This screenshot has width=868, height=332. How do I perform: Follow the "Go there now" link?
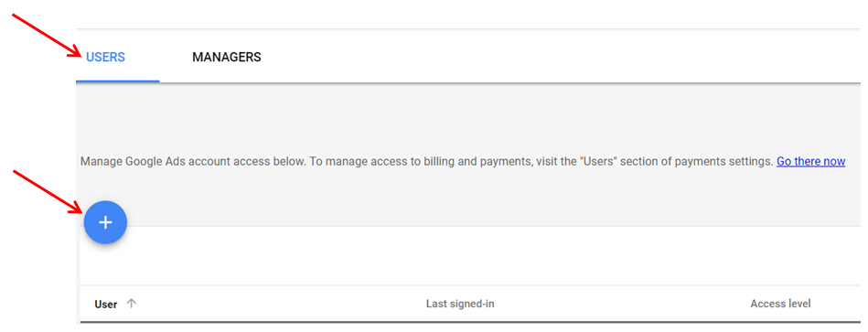[810, 162]
